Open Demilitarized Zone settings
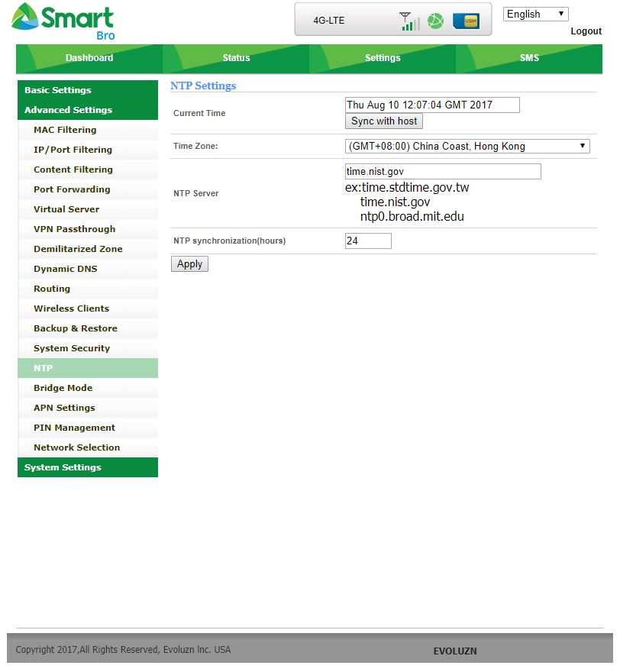Viewport: 620px width, 672px height. (x=88, y=249)
